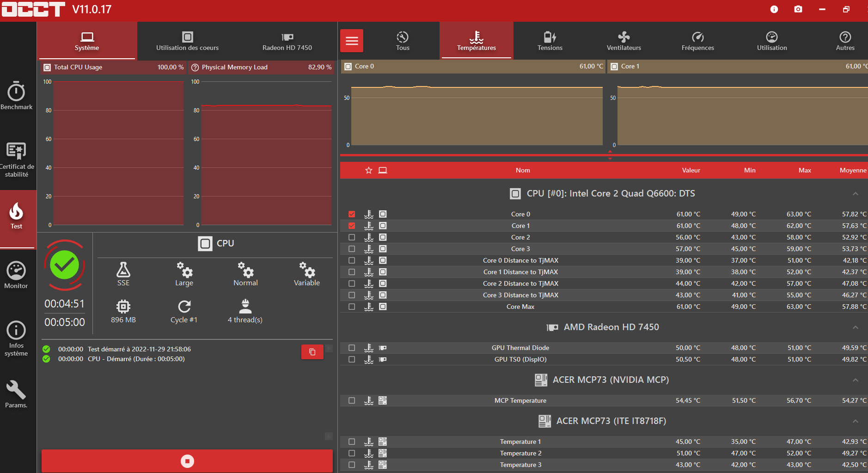Open the Benchmark section in sidebar
Screen dimensions: 868x473
[x=17, y=95]
